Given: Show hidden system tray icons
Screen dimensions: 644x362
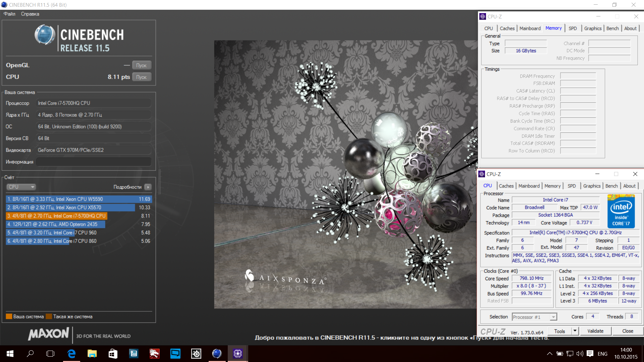Looking at the screenshot, I should tap(549, 354).
